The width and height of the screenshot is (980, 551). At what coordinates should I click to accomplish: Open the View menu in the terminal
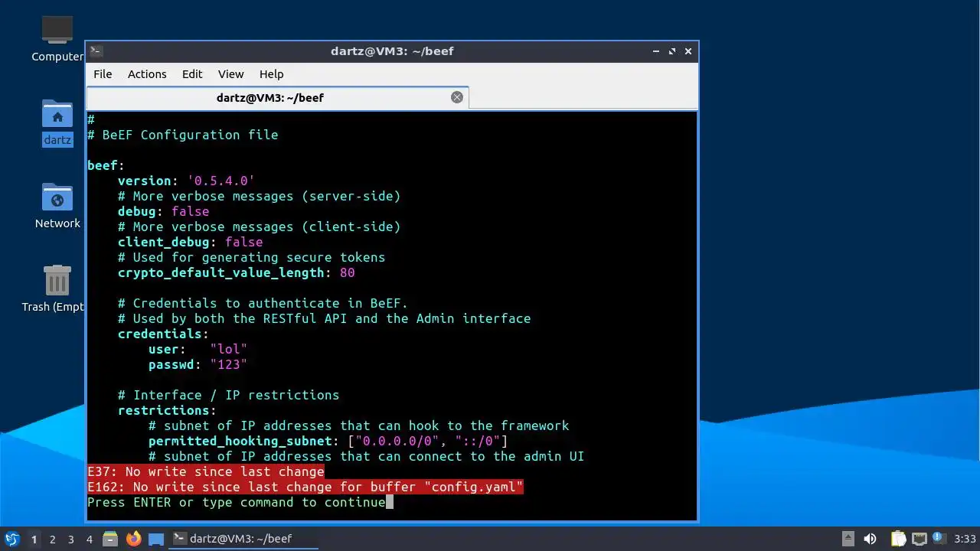tap(230, 74)
